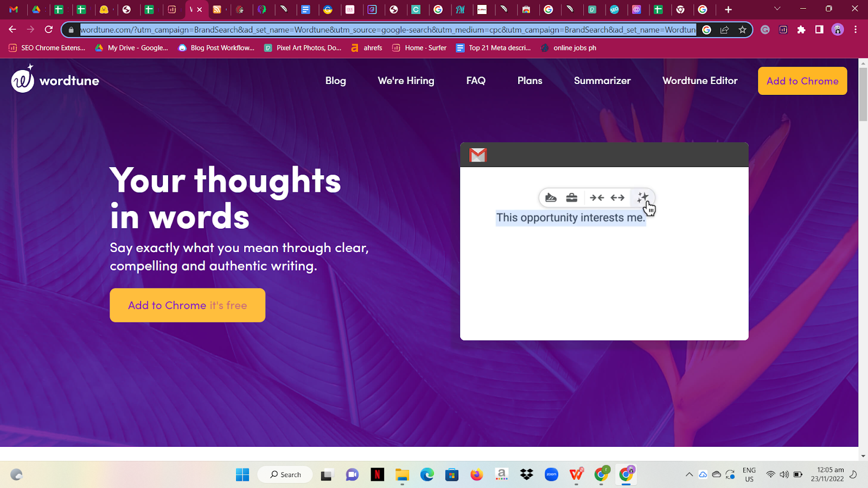Open the Windows Start menu
The height and width of the screenshot is (488, 868).
[242, 475]
